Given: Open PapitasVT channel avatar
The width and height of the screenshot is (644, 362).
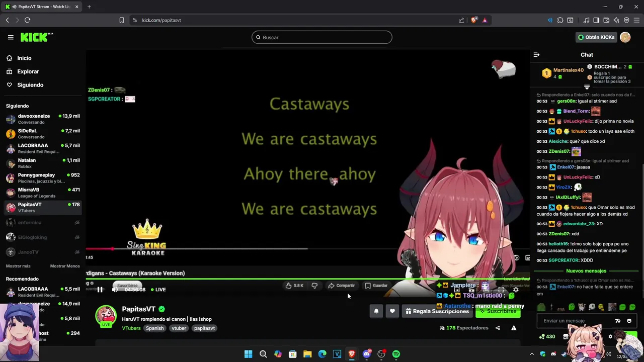Looking at the screenshot, I should (x=106, y=316).
